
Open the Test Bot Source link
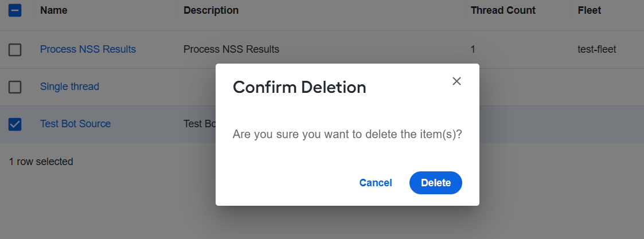(75, 124)
